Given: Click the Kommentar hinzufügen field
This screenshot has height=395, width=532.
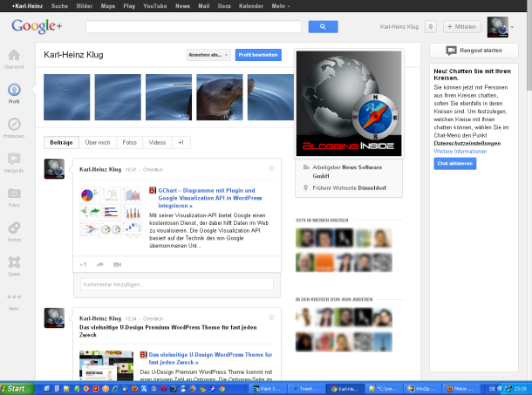Looking at the screenshot, I should click(x=177, y=284).
